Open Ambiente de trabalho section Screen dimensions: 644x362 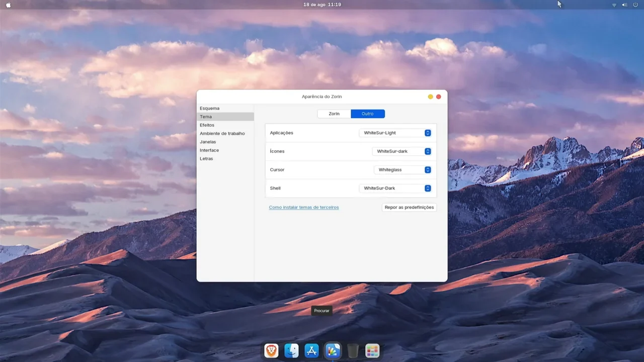click(x=225, y=133)
